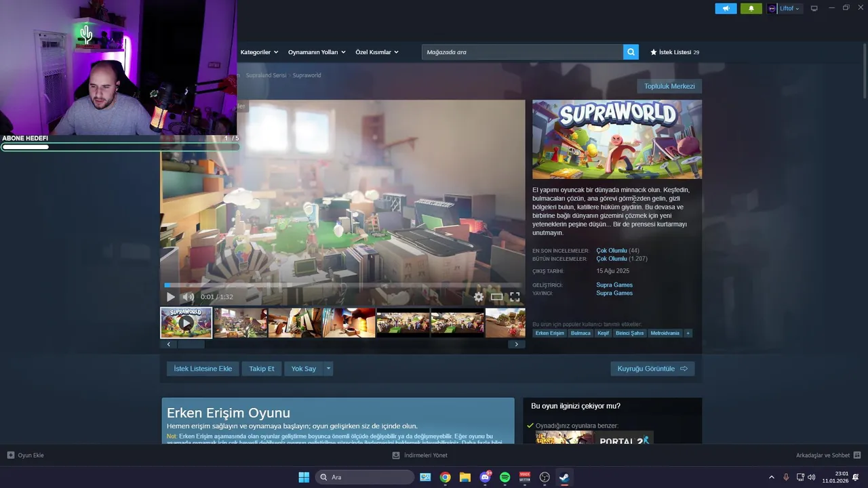Screen dimensions: 868x488
Task: Click the plus button to add tags
Action: [x=688, y=333]
